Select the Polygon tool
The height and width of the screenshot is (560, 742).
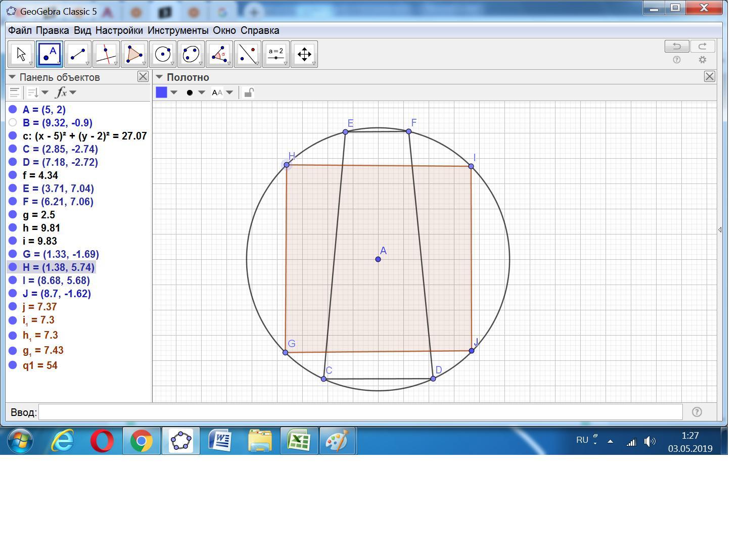click(x=134, y=54)
